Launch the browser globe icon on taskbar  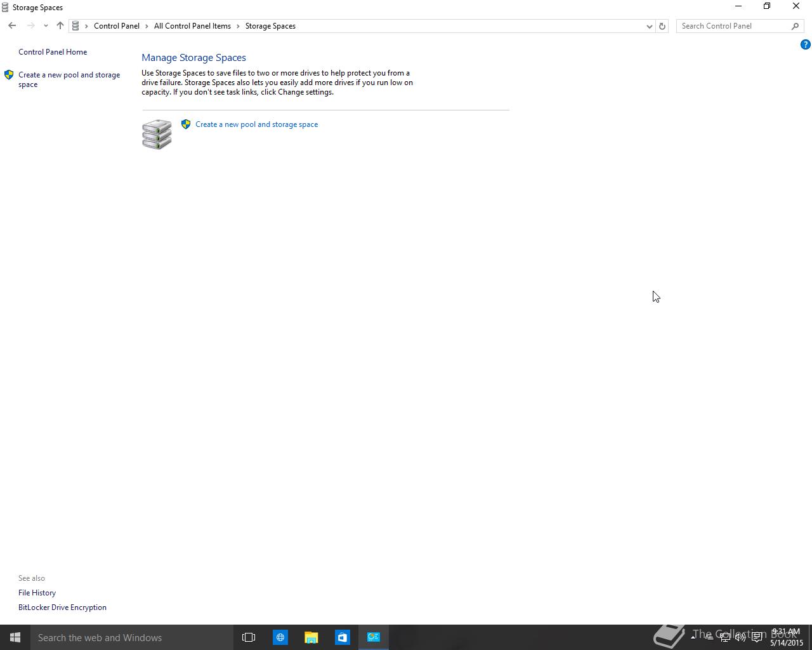pyautogui.click(x=280, y=637)
